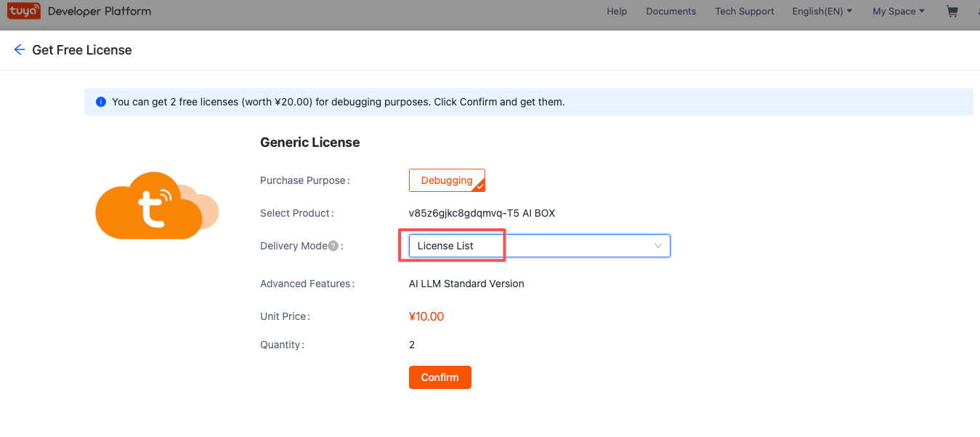Click the Tuya logo in top-left corner
Image resolution: width=980 pixels, height=437 pixels.
click(23, 12)
